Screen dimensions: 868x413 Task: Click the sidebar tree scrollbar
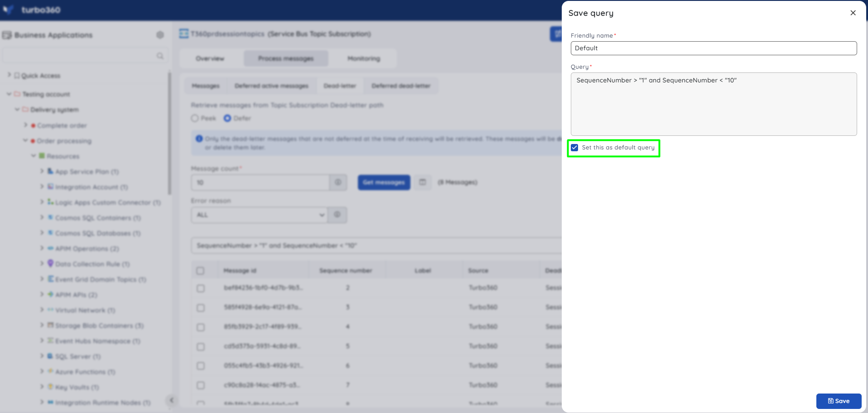click(170, 133)
